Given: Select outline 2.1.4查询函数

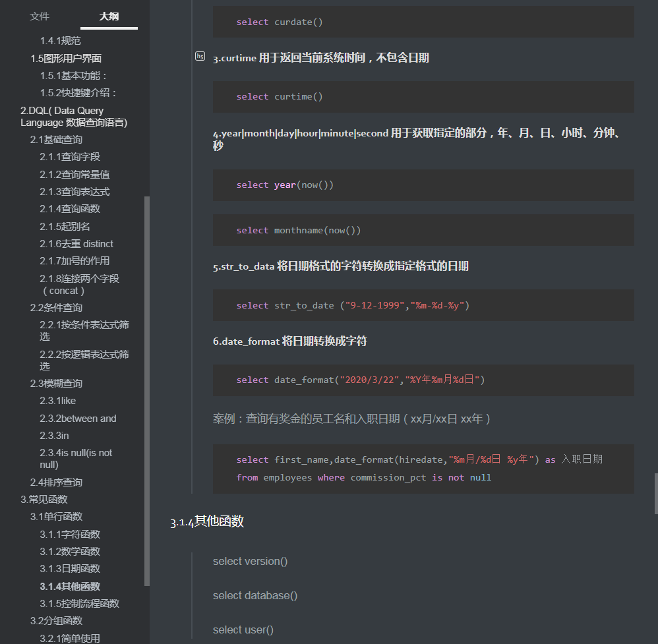Looking at the screenshot, I should tap(70, 209).
